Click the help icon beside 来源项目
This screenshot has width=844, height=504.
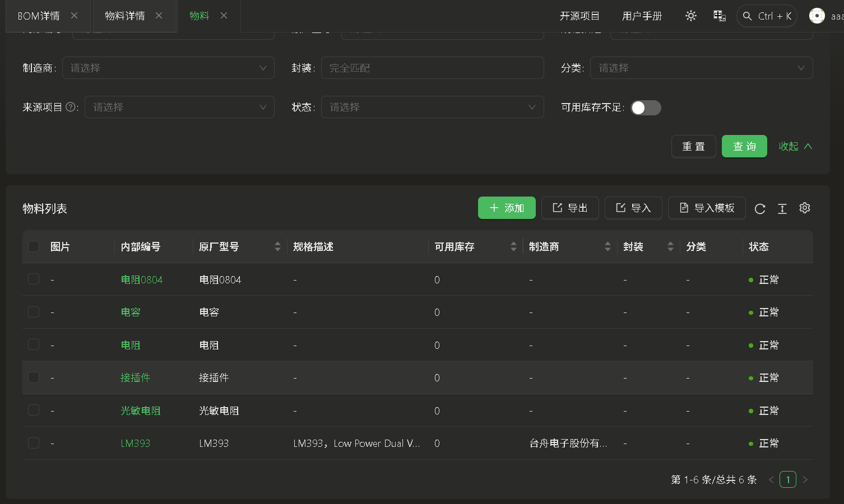pyautogui.click(x=71, y=107)
